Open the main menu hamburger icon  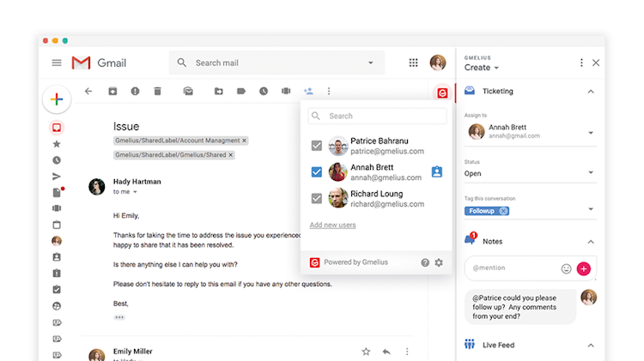point(57,63)
